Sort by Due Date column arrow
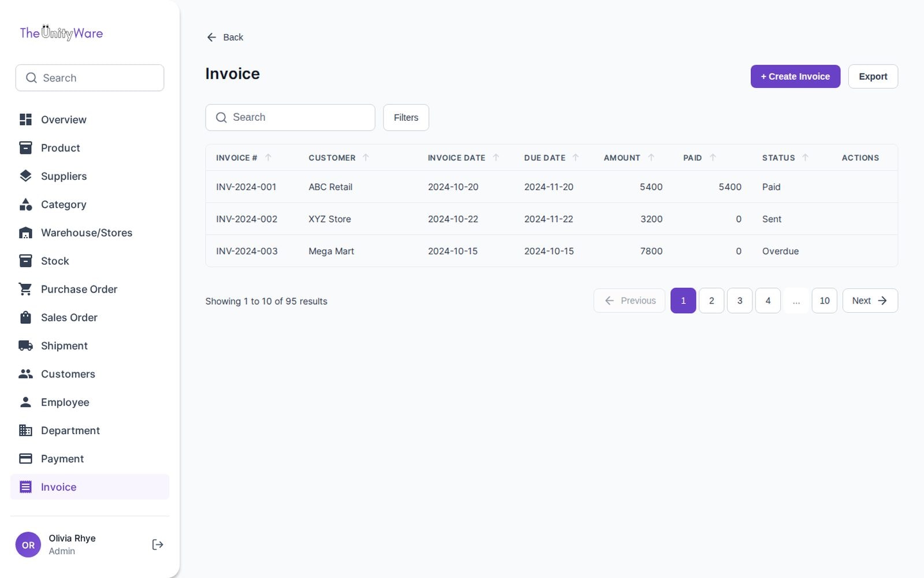 [x=575, y=157]
